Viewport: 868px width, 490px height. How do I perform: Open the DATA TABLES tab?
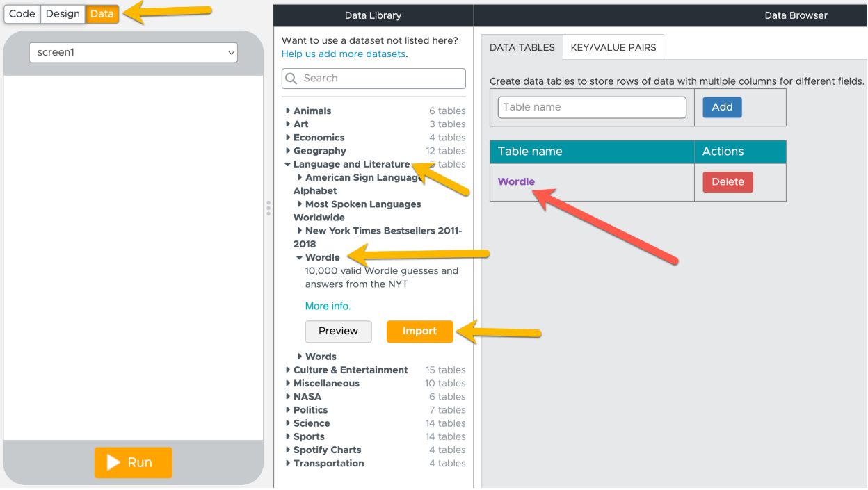point(522,47)
